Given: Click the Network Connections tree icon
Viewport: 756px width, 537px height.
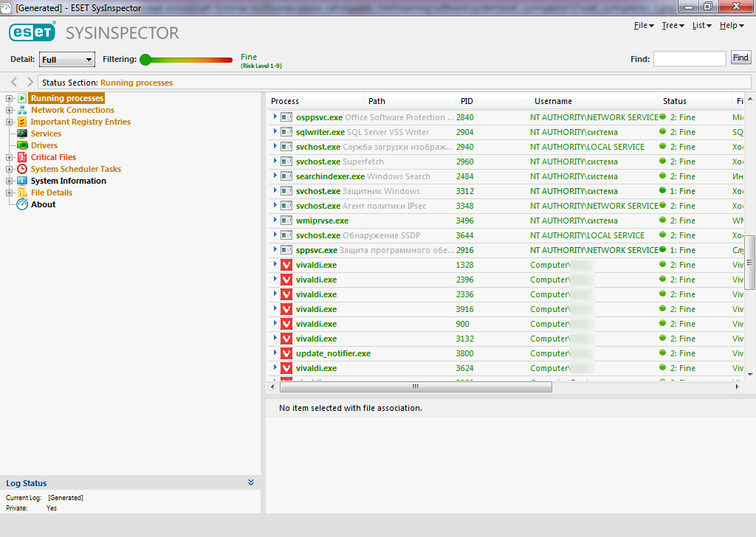Looking at the screenshot, I should [22, 110].
